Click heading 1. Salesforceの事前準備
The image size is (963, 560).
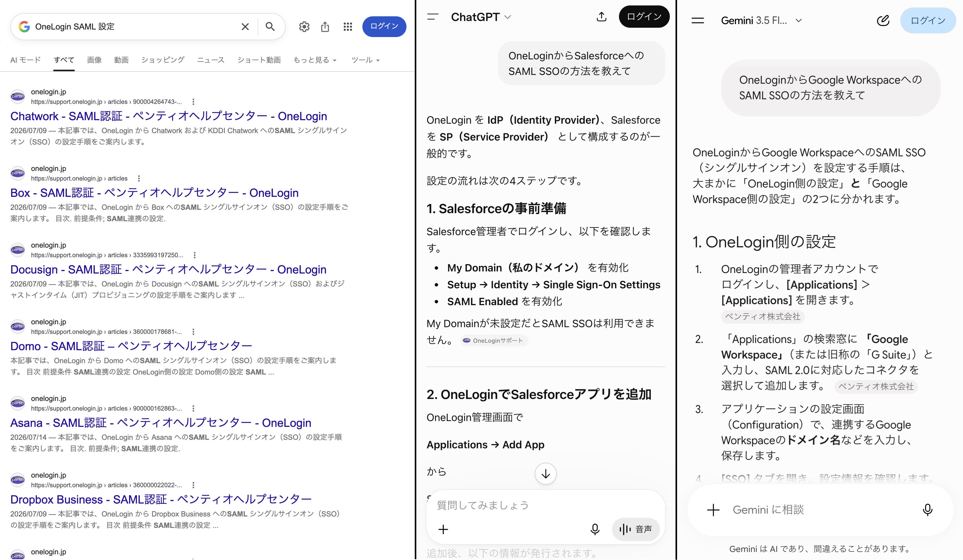coord(496,209)
